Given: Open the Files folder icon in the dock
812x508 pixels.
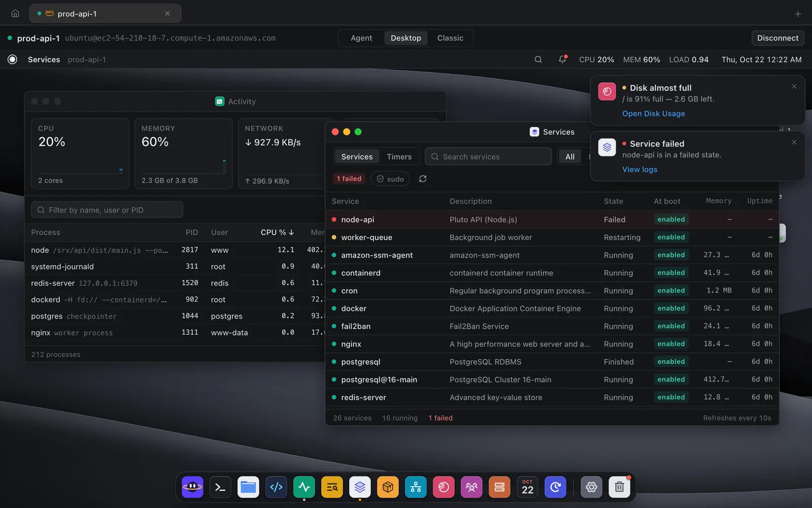Looking at the screenshot, I should pos(248,487).
